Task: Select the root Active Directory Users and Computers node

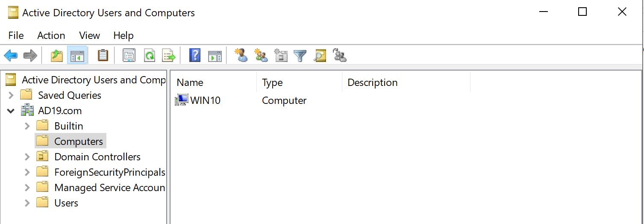Action: click(94, 80)
